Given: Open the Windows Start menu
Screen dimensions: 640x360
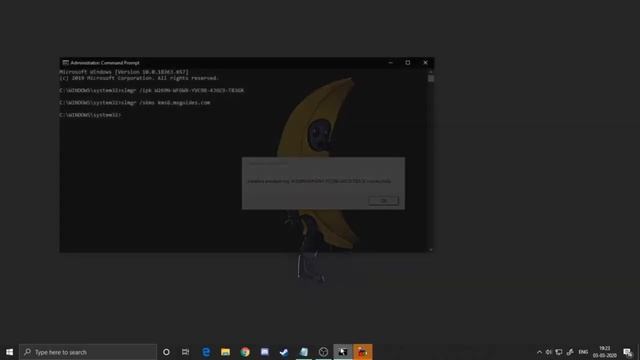Looking at the screenshot, I should (9, 352).
